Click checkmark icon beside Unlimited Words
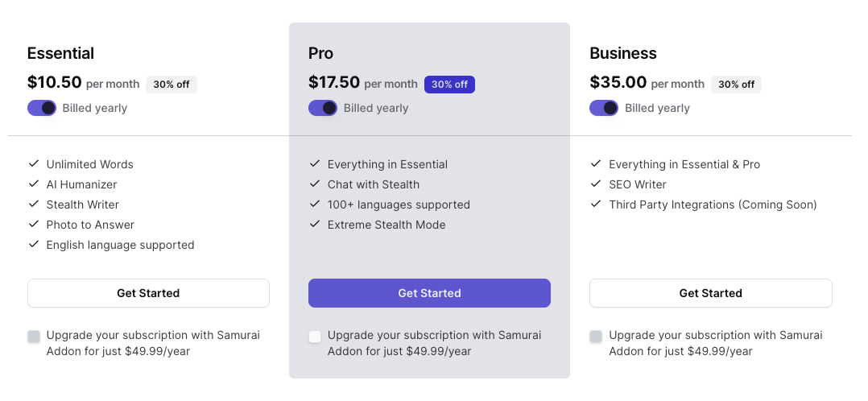Screen dimensions: 868x401 point(34,163)
